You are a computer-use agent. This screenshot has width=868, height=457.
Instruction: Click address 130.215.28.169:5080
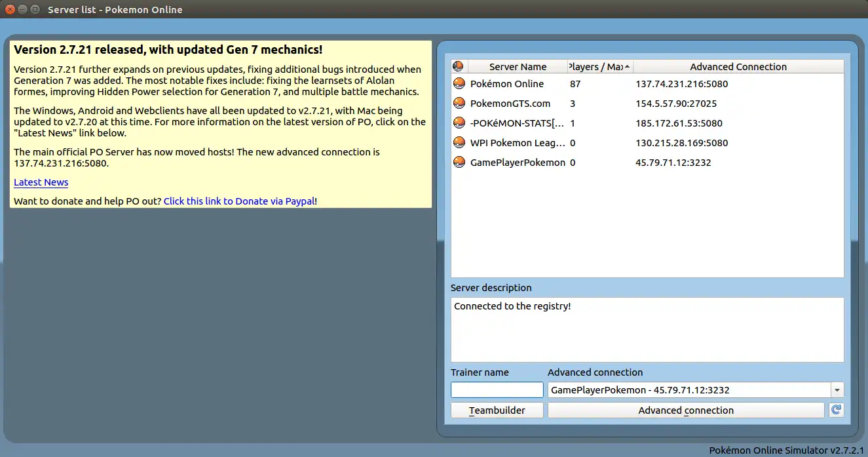tap(681, 143)
